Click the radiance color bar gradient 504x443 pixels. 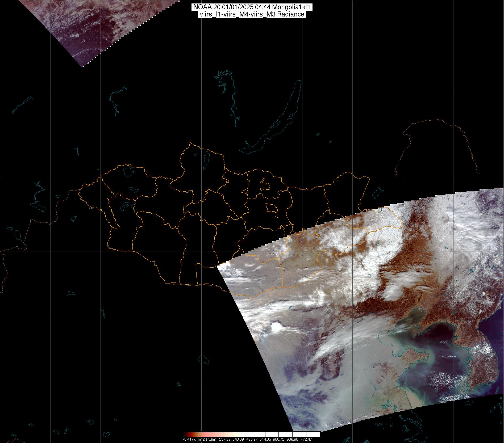(252, 434)
